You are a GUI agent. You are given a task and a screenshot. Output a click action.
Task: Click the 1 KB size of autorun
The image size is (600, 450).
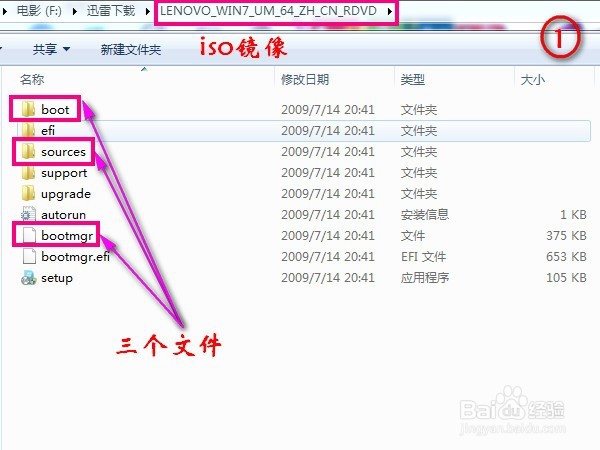[x=573, y=215]
